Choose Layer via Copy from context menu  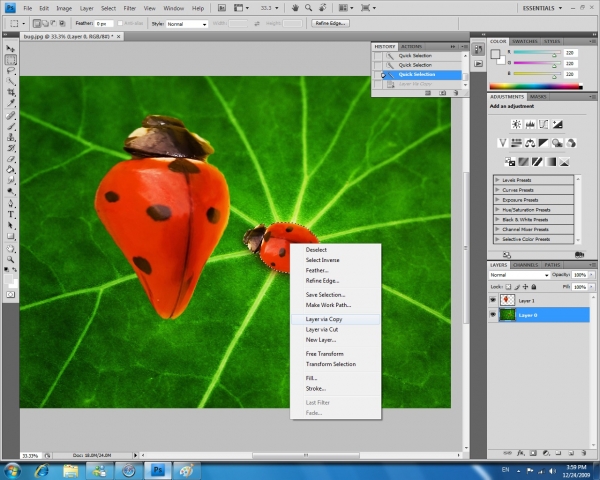tap(336, 319)
